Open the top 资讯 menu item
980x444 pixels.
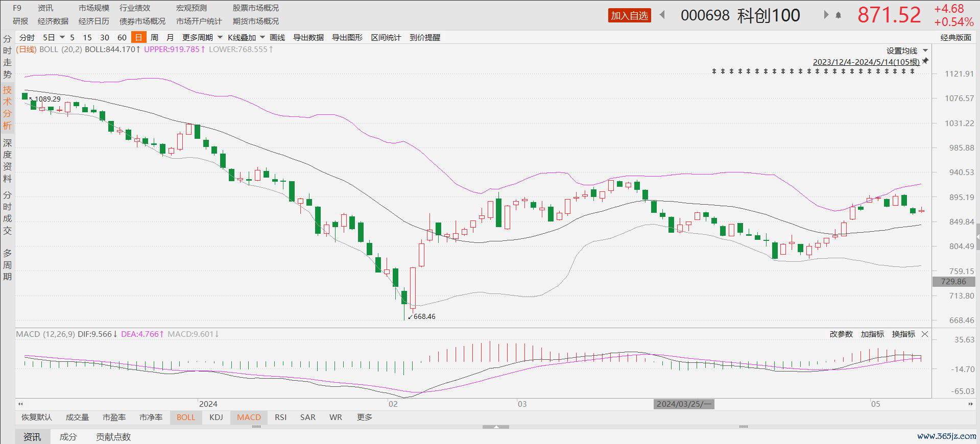45,8
